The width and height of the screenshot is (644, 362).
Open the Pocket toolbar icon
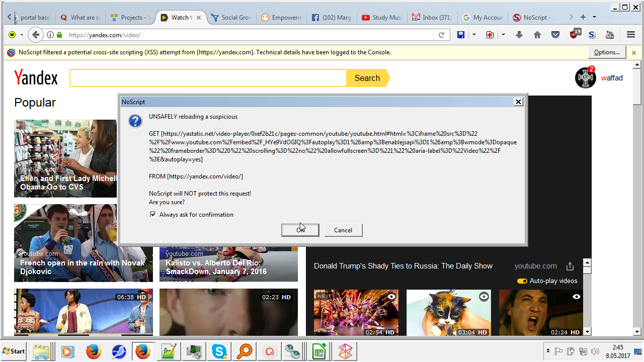555,35
